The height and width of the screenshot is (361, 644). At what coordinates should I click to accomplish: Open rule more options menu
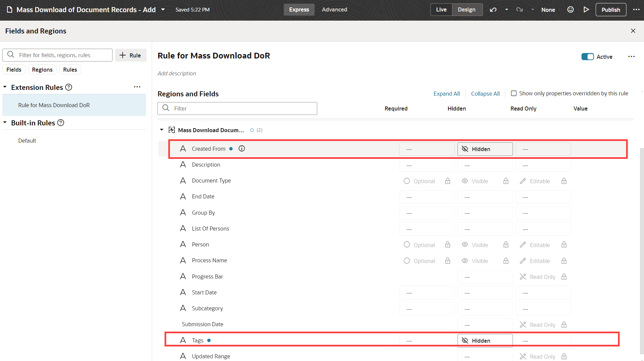[631, 56]
